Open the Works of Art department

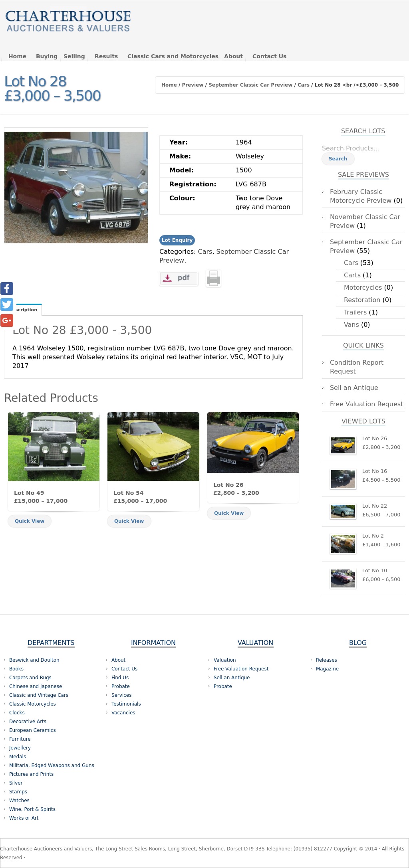(24, 818)
